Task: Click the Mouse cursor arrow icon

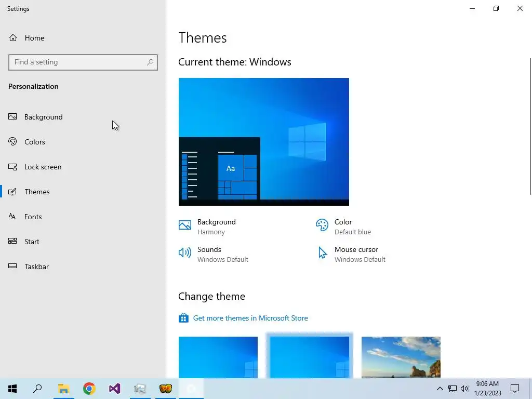Action: (x=322, y=253)
